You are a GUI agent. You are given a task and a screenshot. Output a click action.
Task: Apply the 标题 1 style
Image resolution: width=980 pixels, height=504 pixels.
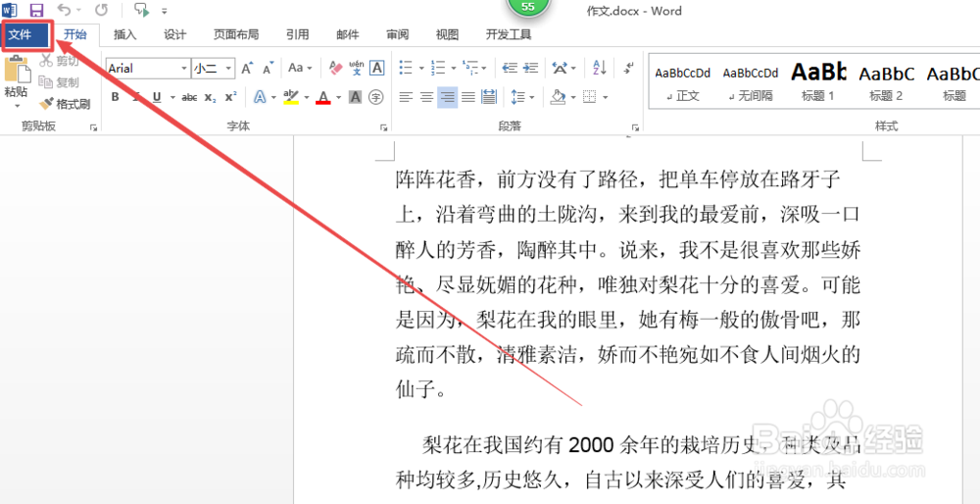click(x=818, y=82)
